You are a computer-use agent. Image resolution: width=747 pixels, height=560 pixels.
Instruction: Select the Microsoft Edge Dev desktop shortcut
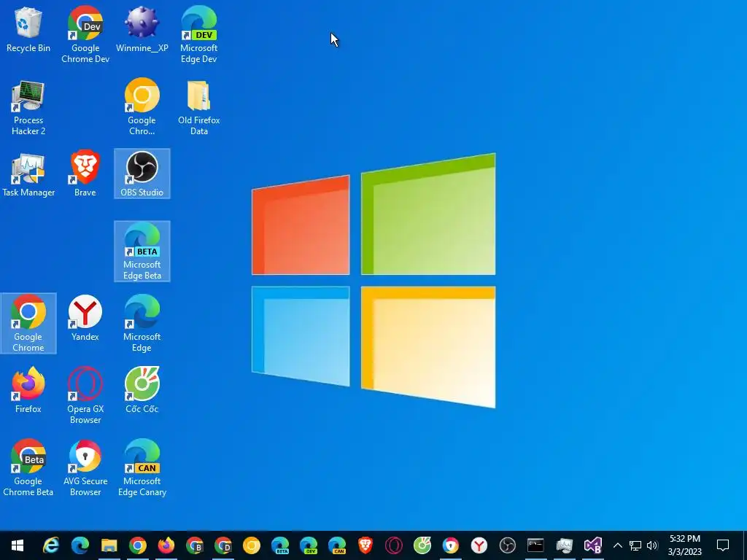tap(198, 35)
